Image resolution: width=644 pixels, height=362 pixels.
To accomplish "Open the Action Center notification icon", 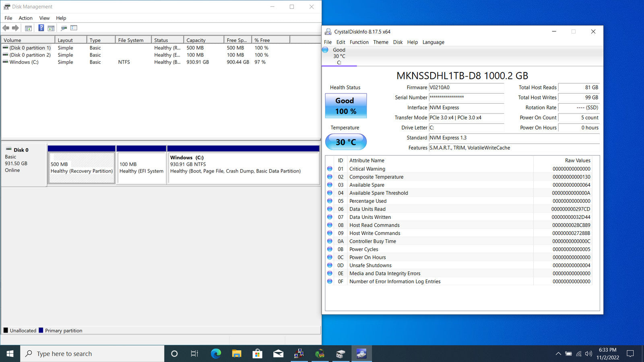I will click(630, 354).
